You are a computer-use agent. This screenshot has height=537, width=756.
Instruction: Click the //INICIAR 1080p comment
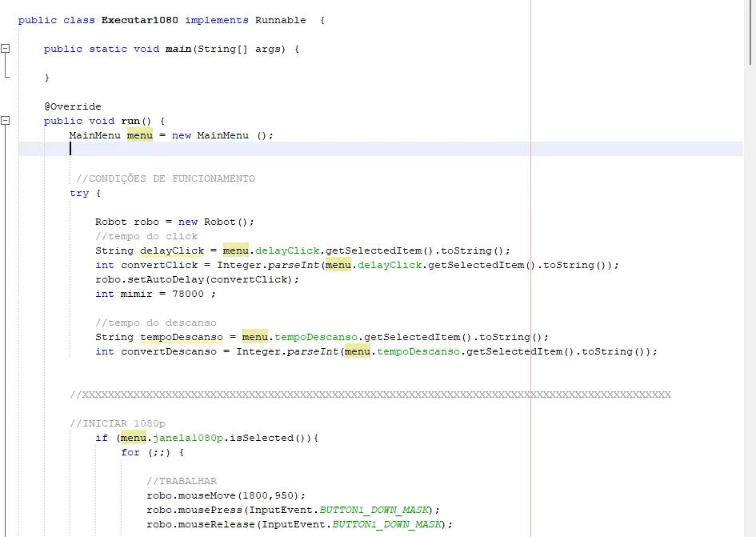click(x=118, y=423)
